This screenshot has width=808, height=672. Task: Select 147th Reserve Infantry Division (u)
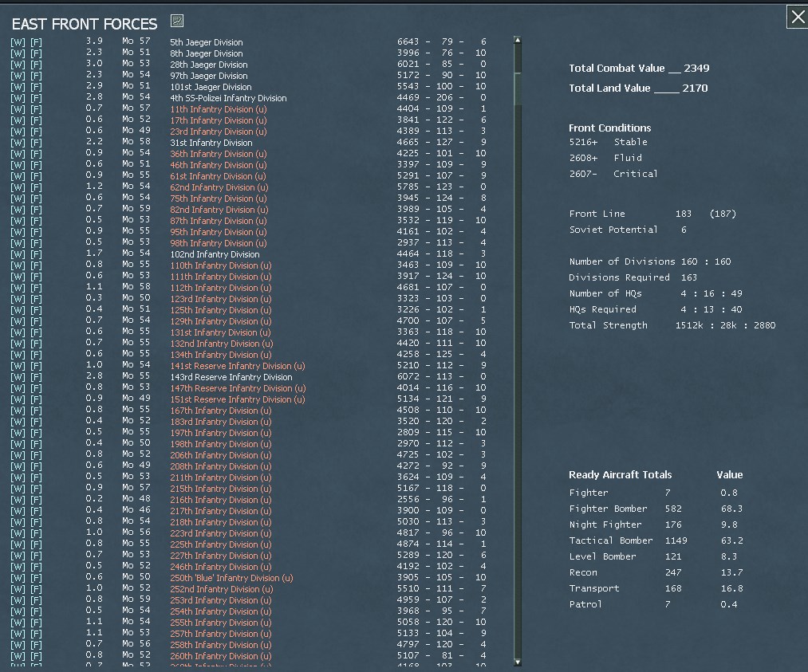(x=238, y=388)
